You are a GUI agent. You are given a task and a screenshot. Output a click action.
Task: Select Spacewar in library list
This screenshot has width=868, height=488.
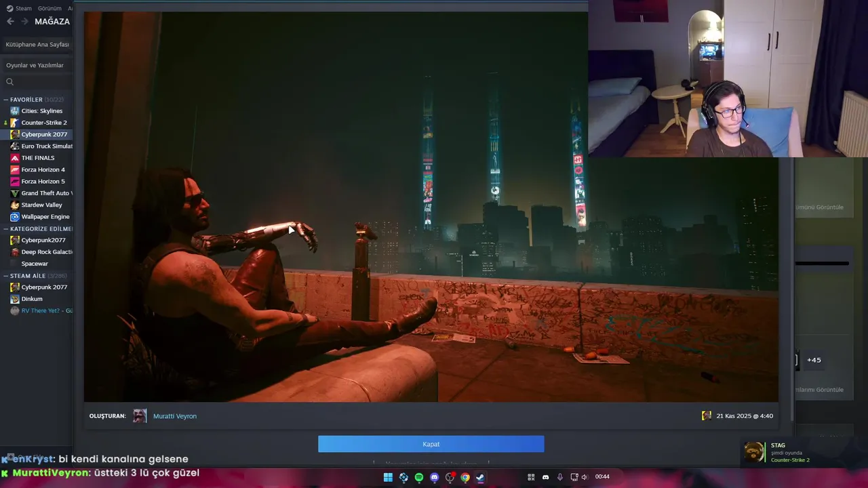[x=35, y=264]
